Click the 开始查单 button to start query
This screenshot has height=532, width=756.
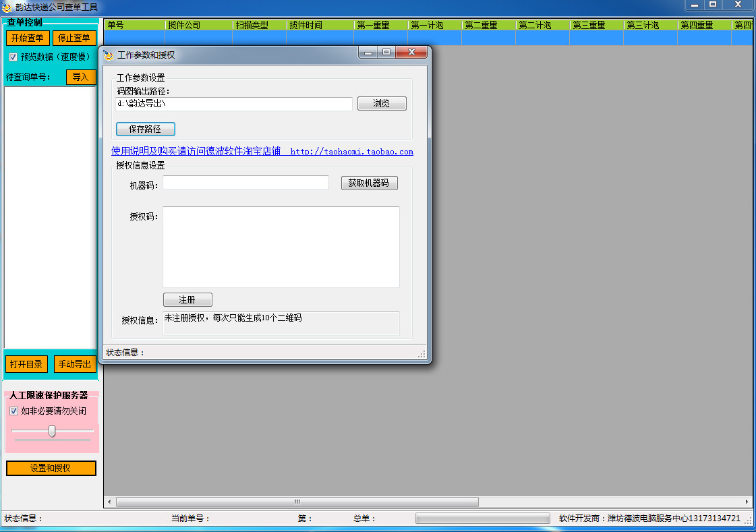28,38
